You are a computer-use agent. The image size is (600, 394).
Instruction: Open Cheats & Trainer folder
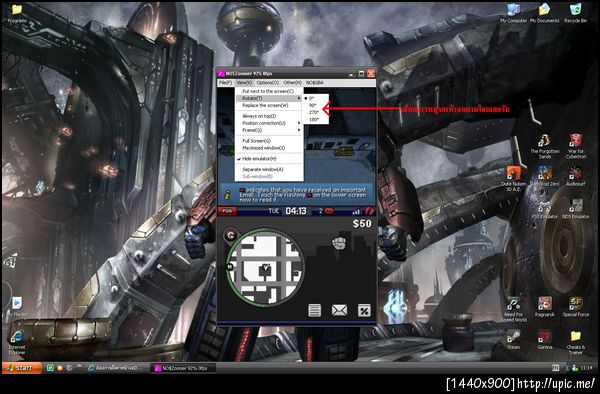coord(576,342)
